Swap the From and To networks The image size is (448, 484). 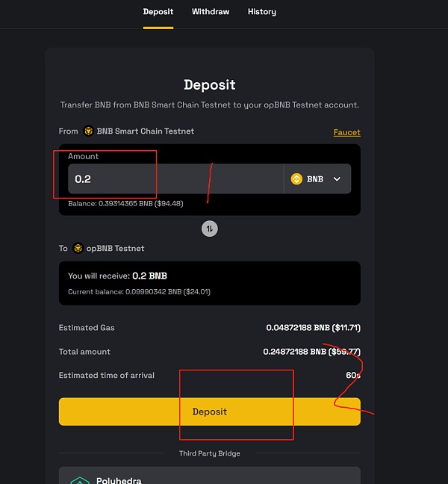point(210,229)
